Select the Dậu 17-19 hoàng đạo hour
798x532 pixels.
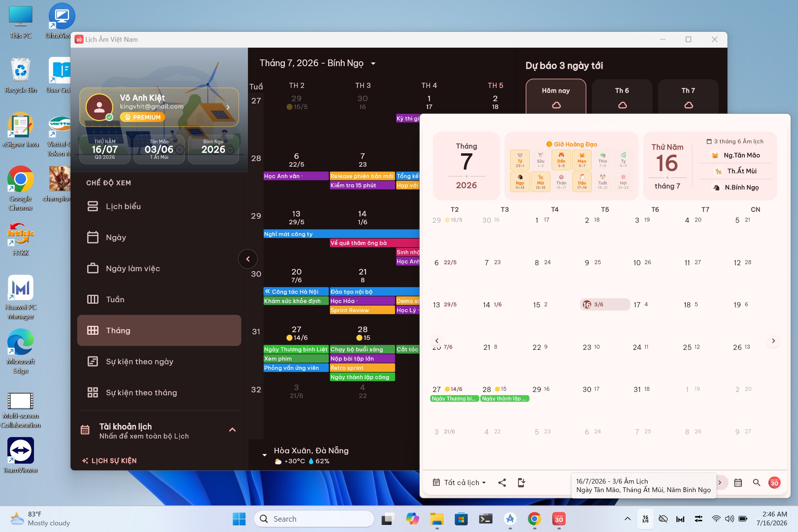[582, 181]
